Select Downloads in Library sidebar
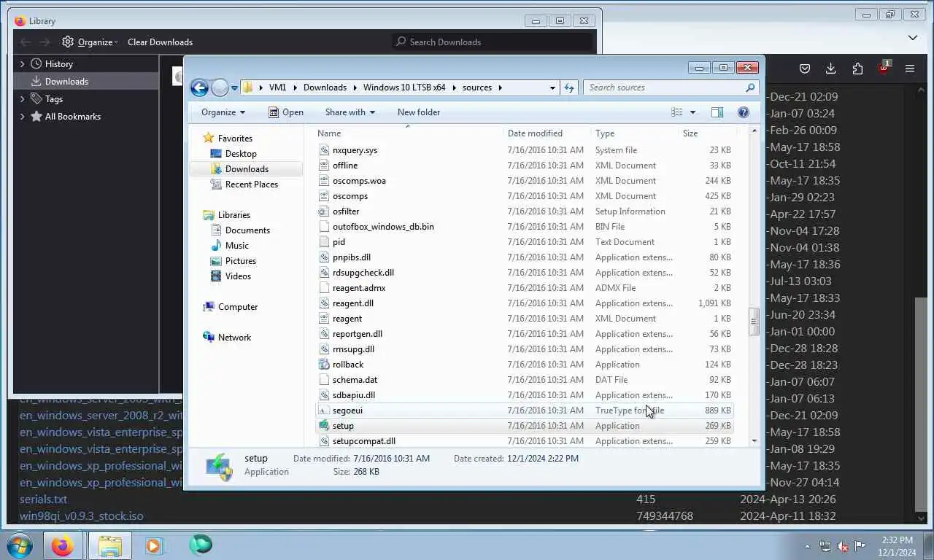The height and width of the screenshot is (560, 934). point(86,82)
